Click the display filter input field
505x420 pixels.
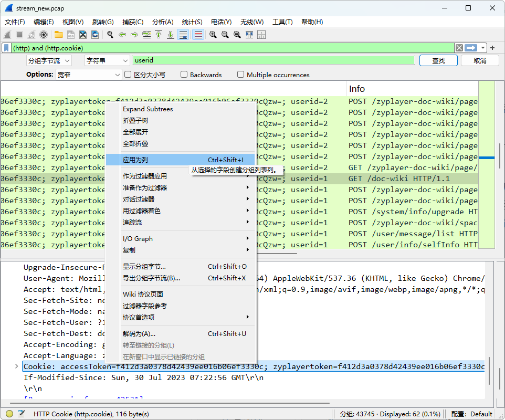pyautogui.click(x=233, y=48)
